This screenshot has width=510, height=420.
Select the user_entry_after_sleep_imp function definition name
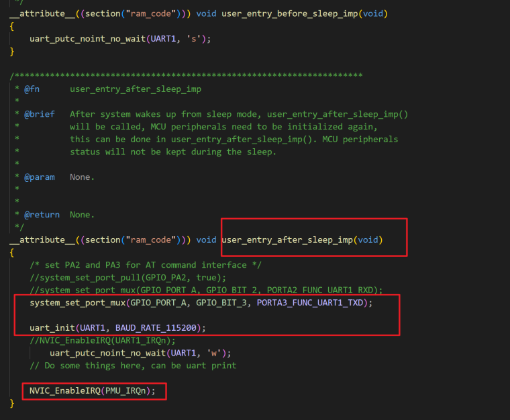[x=288, y=240]
